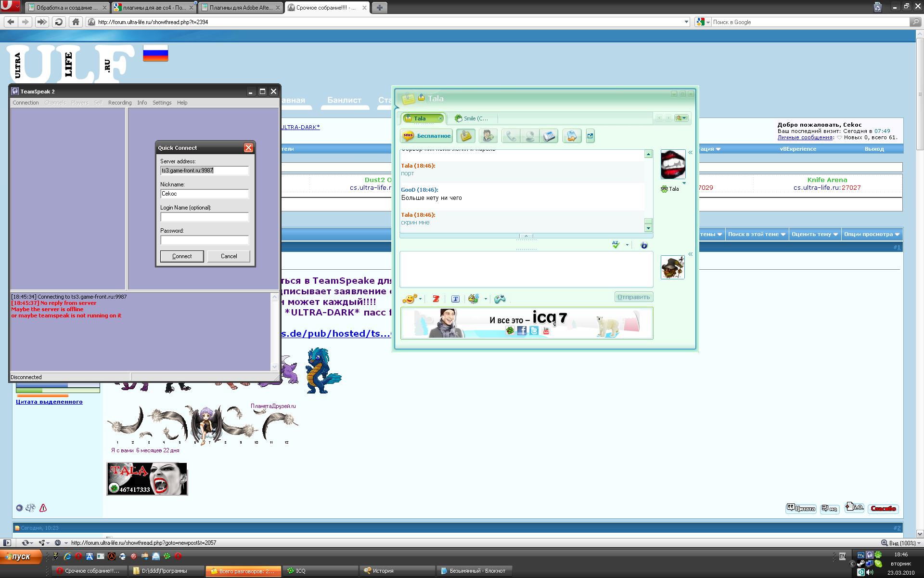Click the send file icon in ICQ toolbar
Screen dimensions: 924x578
point(572,136)
